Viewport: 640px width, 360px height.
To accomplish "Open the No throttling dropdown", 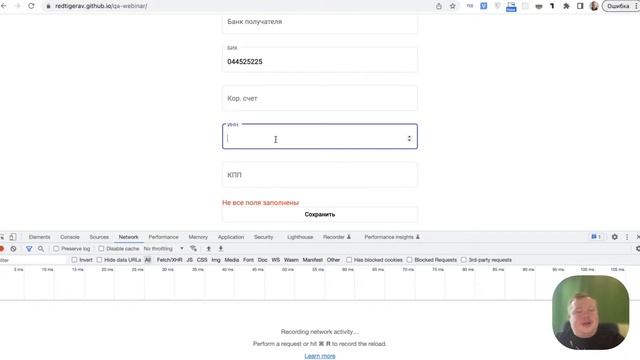I will point(163,249).
